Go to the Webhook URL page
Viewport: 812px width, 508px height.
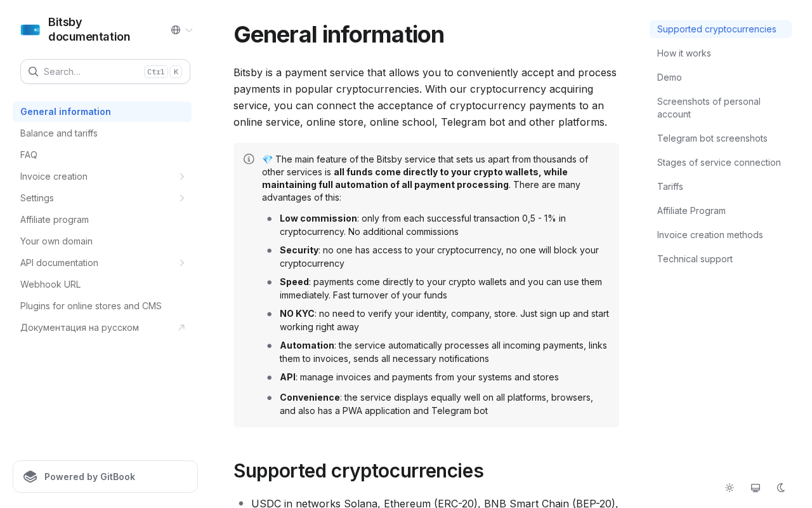coord(50,284)
